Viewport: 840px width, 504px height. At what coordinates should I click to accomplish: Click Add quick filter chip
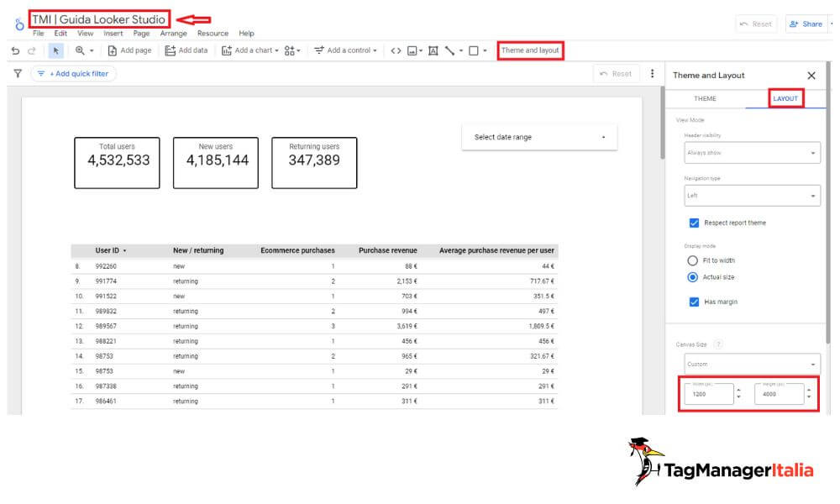(73, 74)
